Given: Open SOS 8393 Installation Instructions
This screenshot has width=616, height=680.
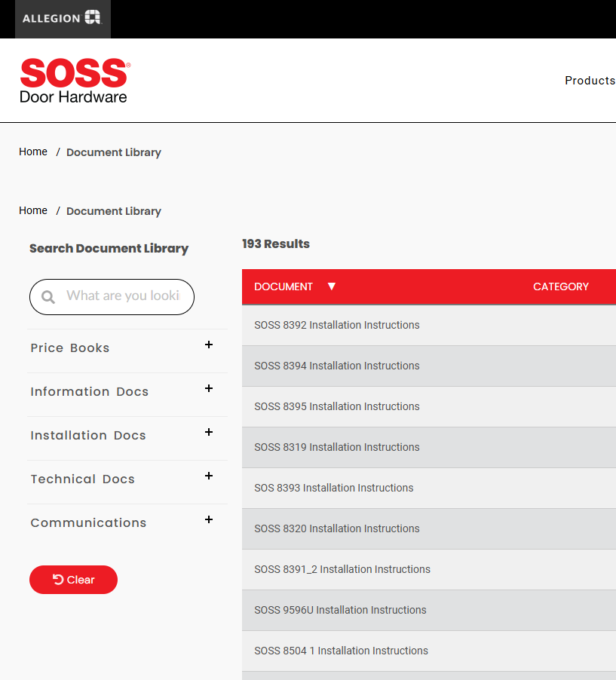Looking at the screenshot, I should [x=333, y=489].
